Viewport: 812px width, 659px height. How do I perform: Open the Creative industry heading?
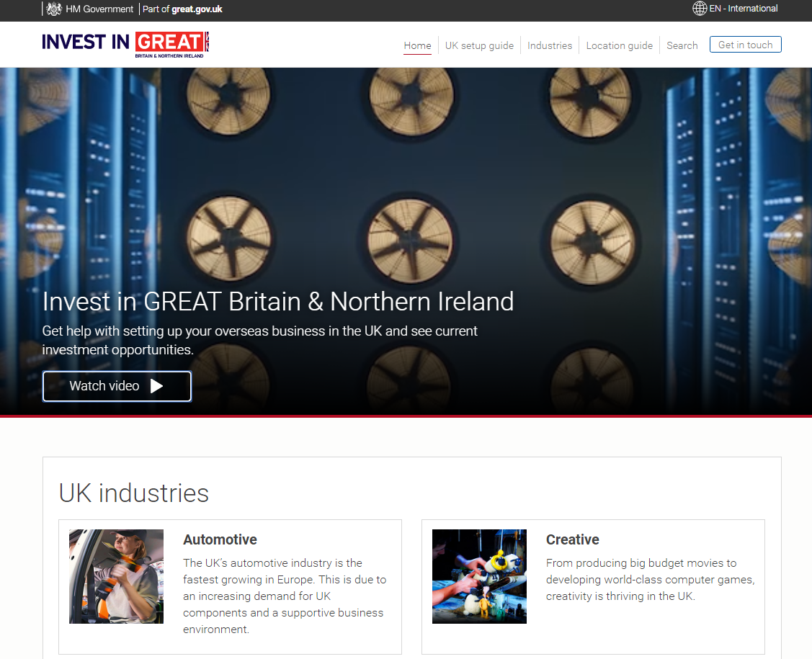click(x=572, y=539)
